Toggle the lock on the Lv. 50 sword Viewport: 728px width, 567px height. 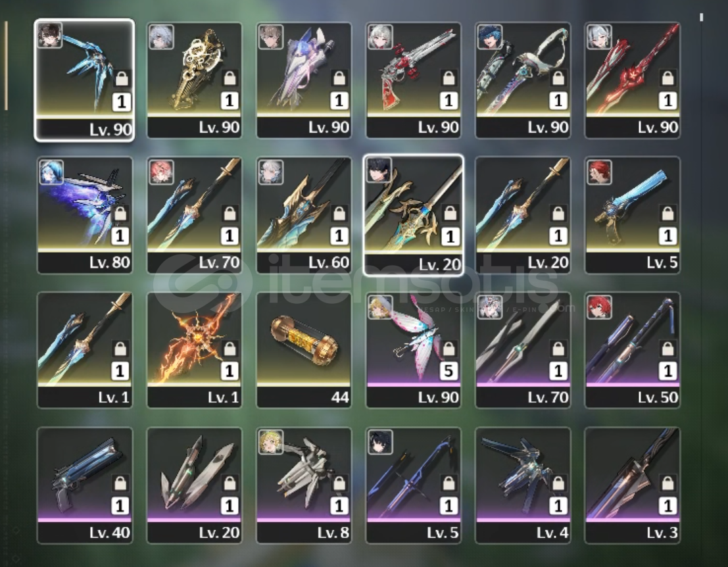point(668,348)
